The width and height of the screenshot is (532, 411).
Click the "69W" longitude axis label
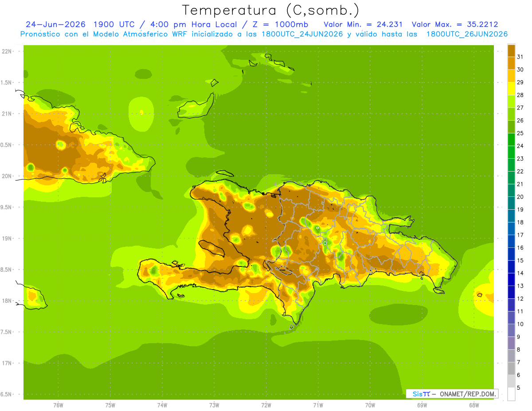422,405
